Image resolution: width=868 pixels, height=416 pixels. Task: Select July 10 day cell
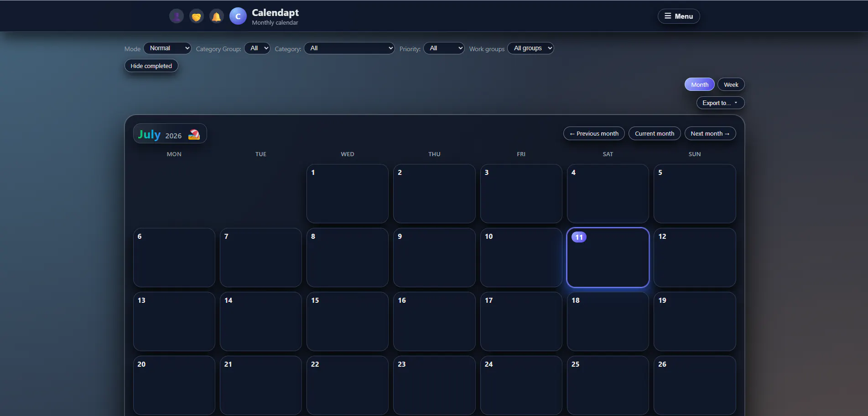[x=521, y=258]
